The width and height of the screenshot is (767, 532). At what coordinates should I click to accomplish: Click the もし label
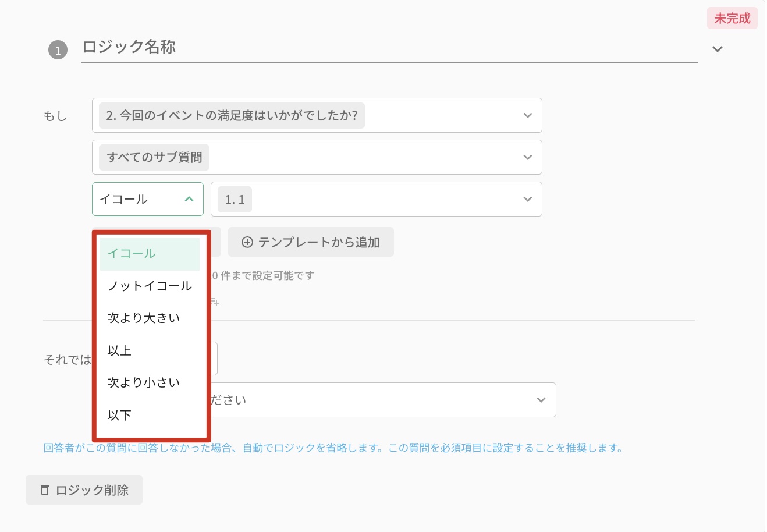[x=55, y=116]
